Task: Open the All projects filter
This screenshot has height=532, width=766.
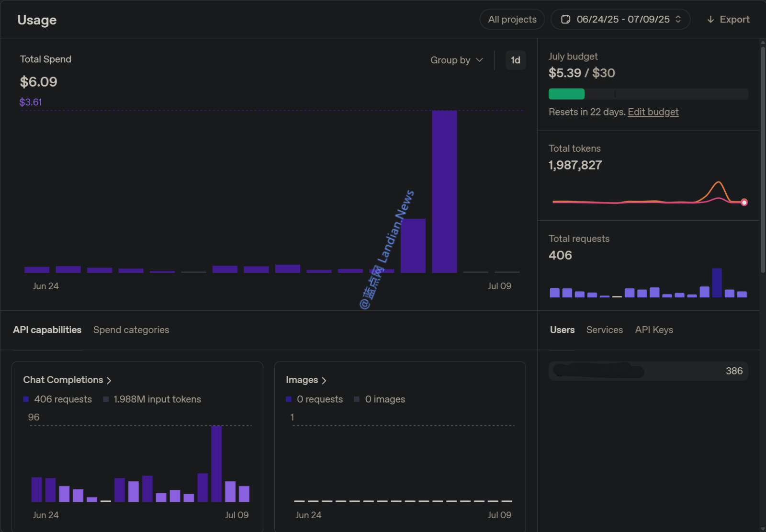Action: 512,20
